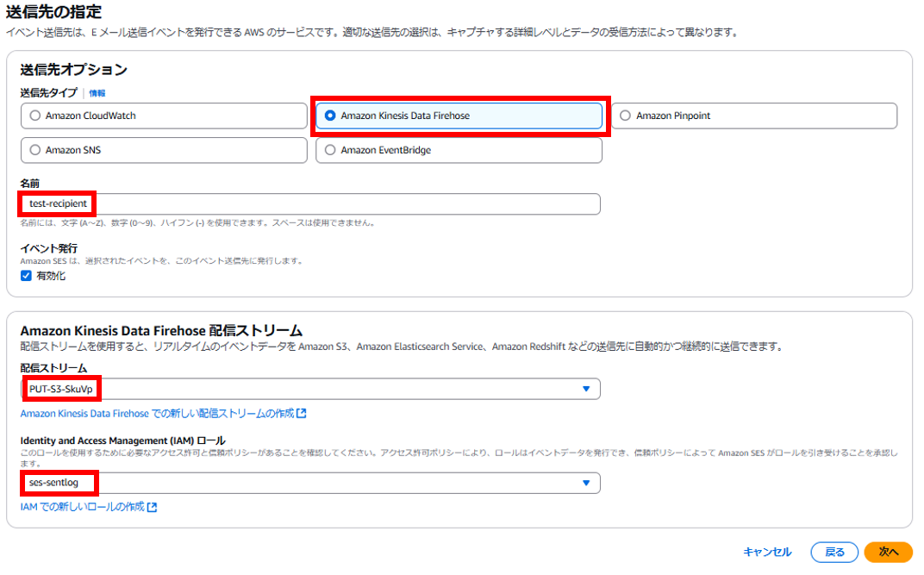924x575 pixels.
Task: Open the 新しい配信ストリームの作成 link
Action: (157, 414)
